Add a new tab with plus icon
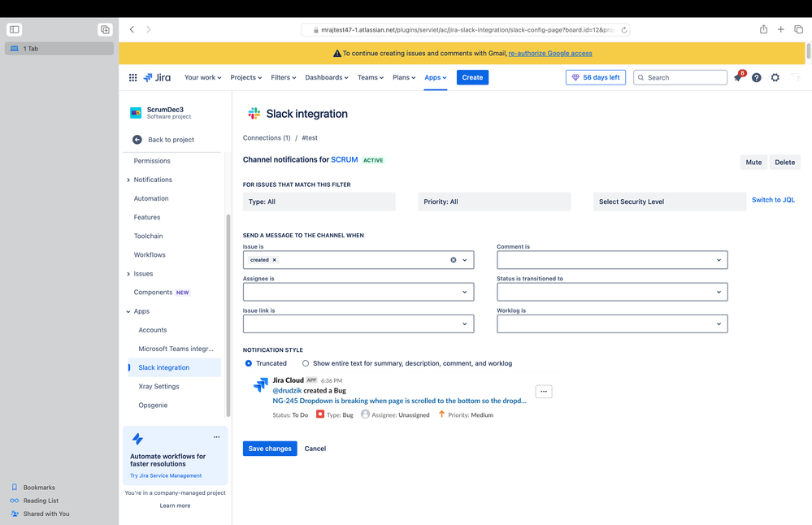The height and width of the screenshot is (525, 812). [780, 29]
